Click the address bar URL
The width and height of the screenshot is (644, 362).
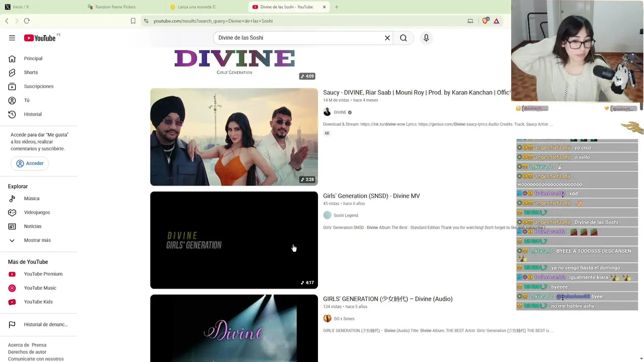click(213, 21)
